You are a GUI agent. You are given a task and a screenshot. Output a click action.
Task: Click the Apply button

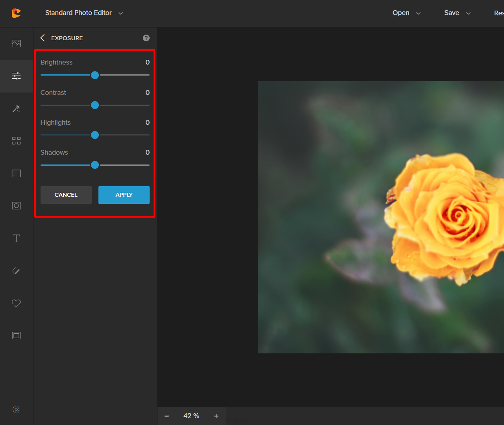(124, 195)
